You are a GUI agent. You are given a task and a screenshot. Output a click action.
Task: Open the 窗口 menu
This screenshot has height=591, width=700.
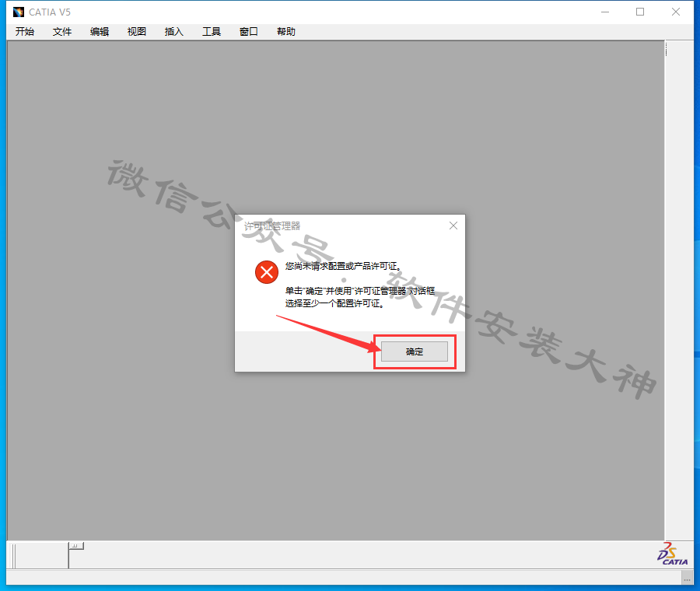click(x=249, y=32)
